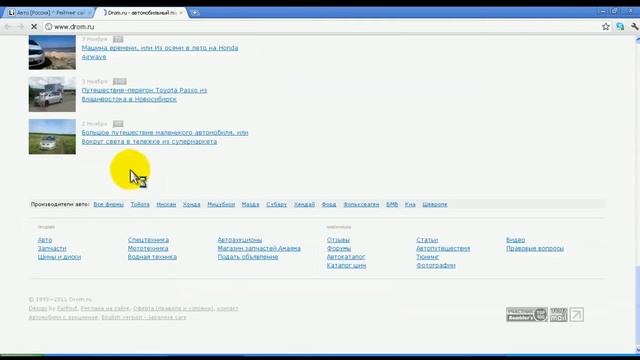
Task: Click comment count badge of 'Большое путешествие' article
Action: pyautogui.click(x=118, y=124)
